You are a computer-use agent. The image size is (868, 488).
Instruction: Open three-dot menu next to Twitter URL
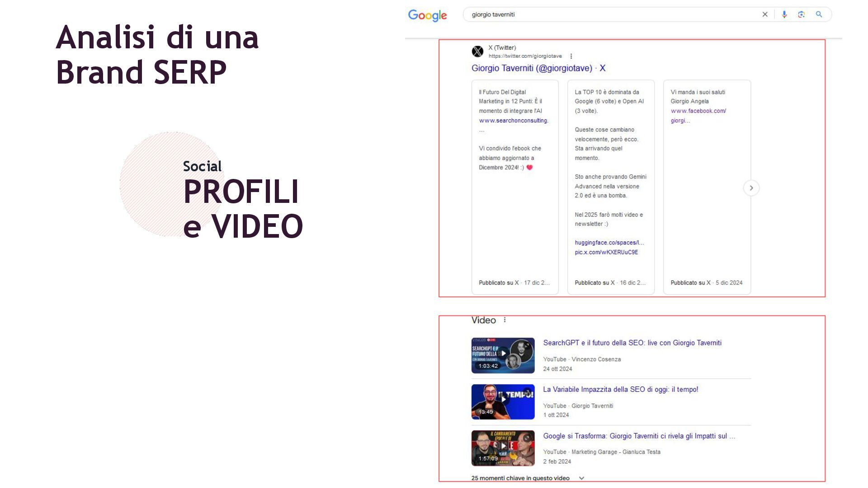coord(571,56)
